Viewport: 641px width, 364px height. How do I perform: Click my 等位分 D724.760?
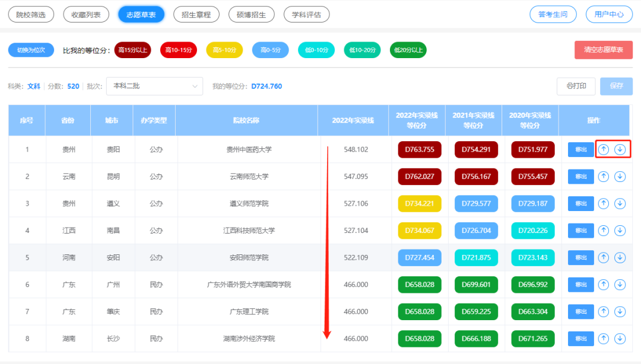266,86
